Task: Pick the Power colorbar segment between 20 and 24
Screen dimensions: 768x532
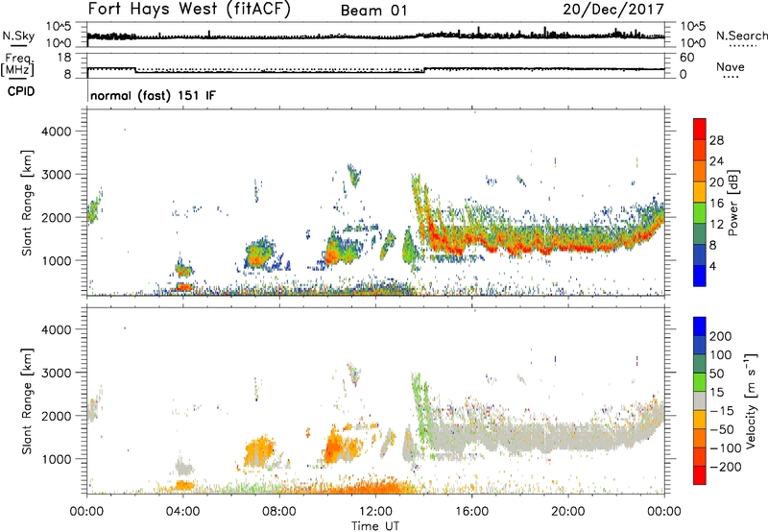Action: pos(700,171)
